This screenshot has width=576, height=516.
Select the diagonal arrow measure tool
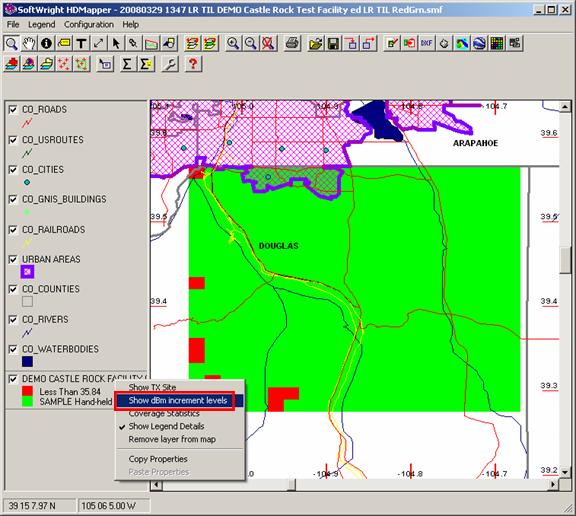click(x=98, y=43)
